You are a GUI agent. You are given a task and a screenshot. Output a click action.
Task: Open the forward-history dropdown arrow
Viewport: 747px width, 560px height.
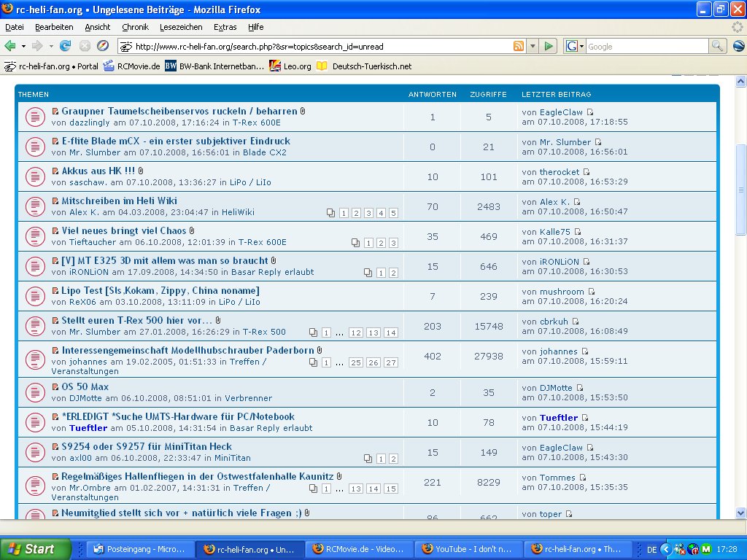[51, 46]
